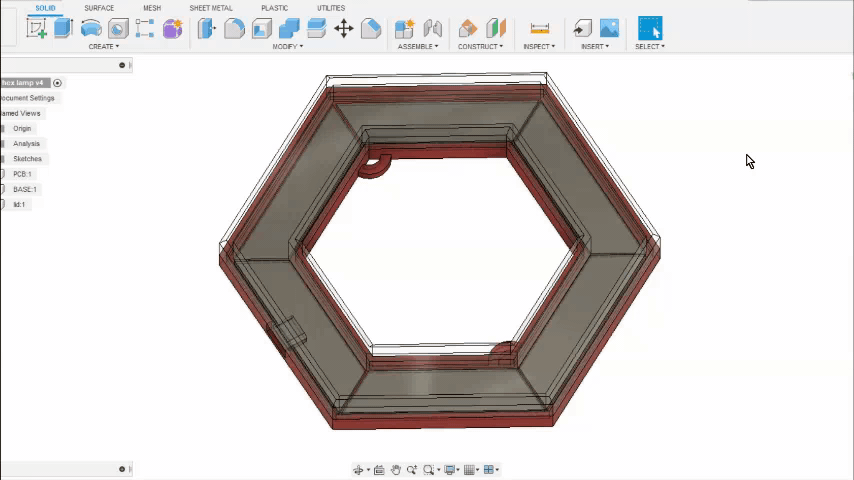Select the Look At tool in navigation bar

[379, 470]
